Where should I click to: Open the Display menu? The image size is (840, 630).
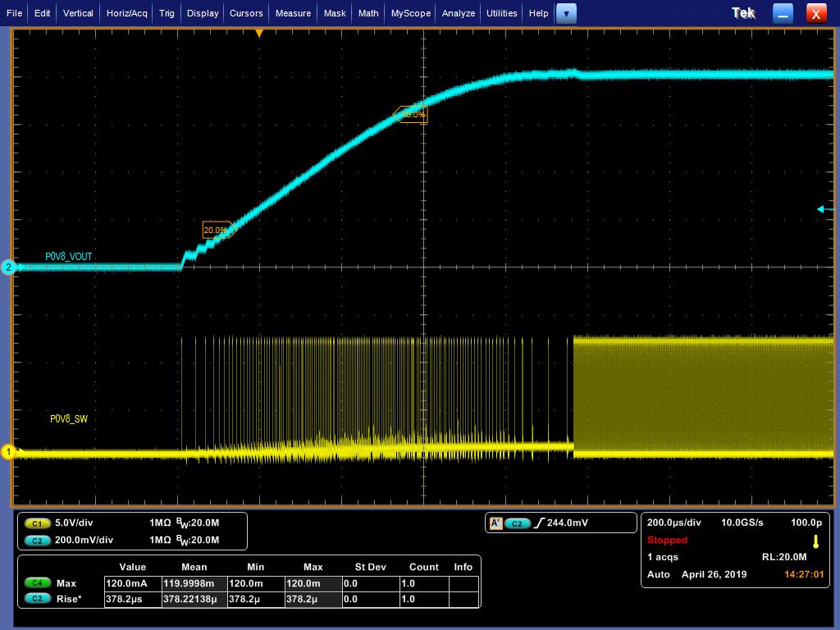(x=203, y=13)
